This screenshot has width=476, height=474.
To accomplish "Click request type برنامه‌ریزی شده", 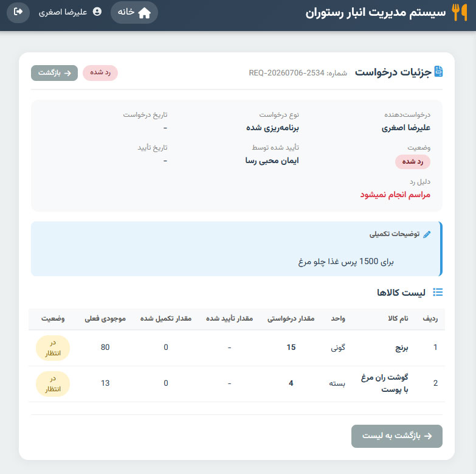I will click(x=272, y=128).
